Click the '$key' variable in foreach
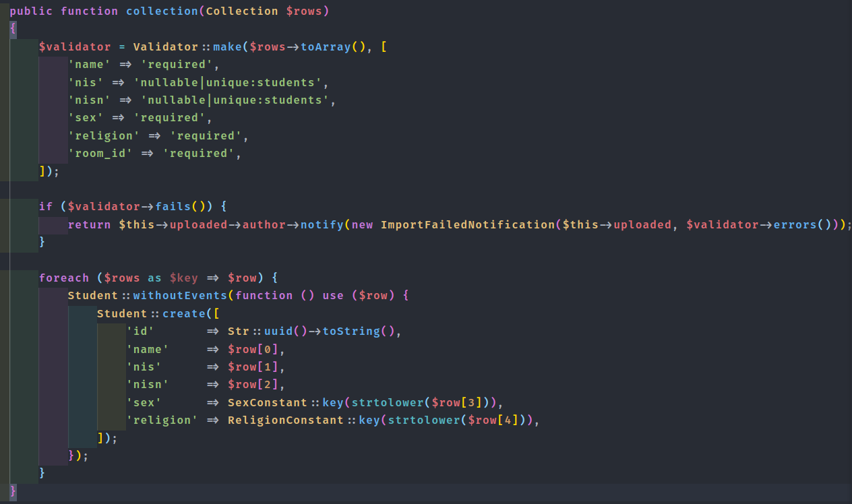Viewport: 852px width, 504px height. pyautogui.click(x=184, y=278)
